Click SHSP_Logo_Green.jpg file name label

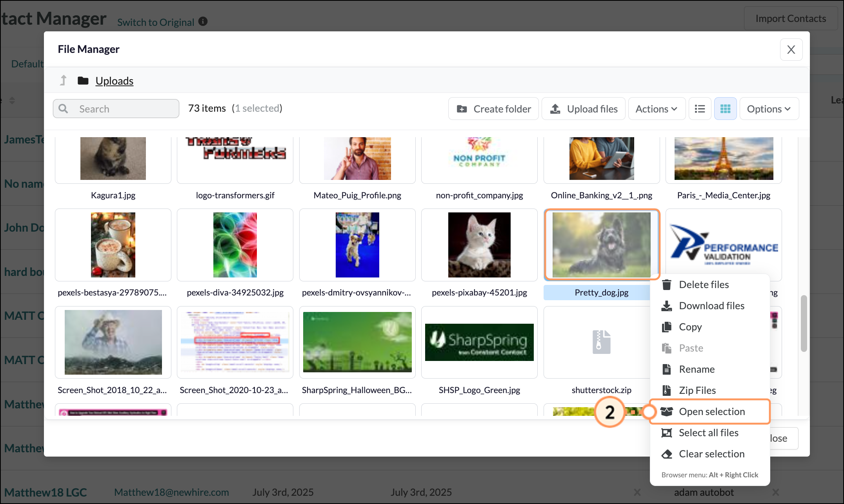[479, 390]
